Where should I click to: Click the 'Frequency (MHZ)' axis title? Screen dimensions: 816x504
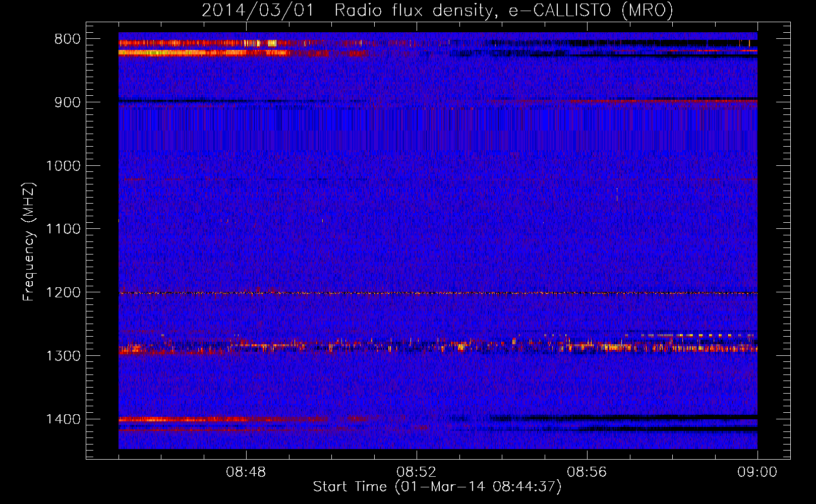pyautogui.click(x=29, y=241)
